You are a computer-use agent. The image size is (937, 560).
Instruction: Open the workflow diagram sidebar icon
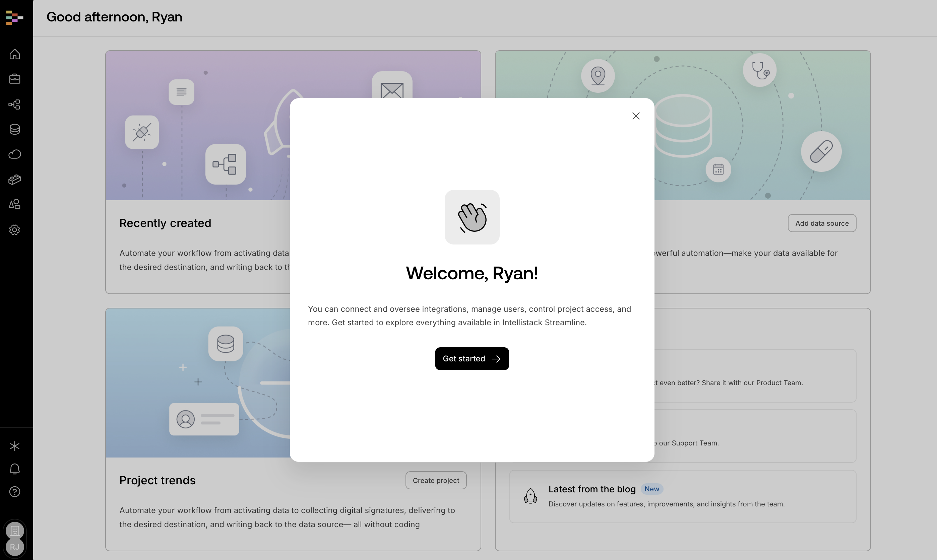coord(15,104)
